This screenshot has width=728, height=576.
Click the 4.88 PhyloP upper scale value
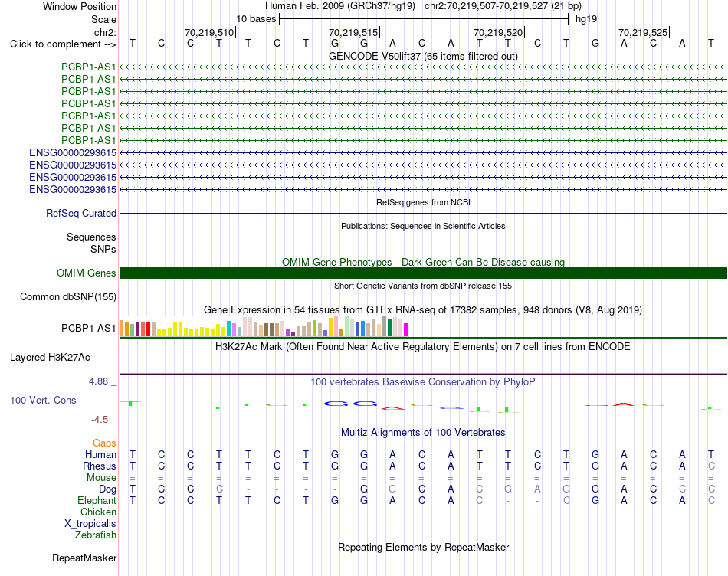pyautogui.click(x=98, y=381)
